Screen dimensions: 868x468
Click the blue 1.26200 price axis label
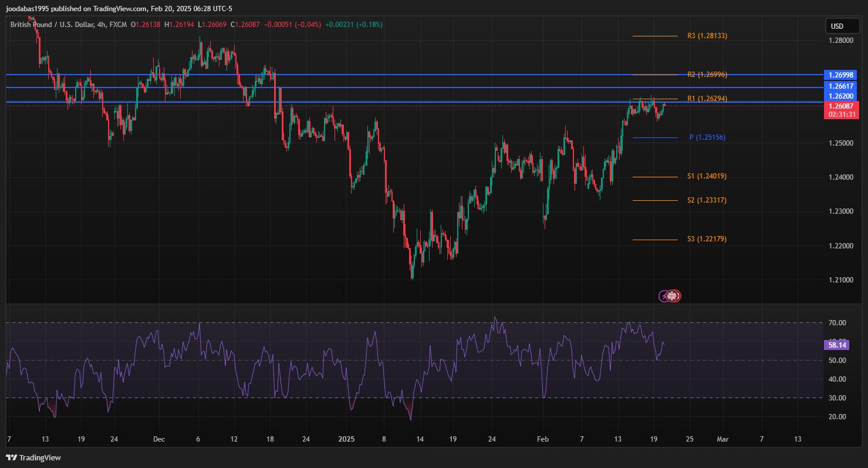point(842,96)
